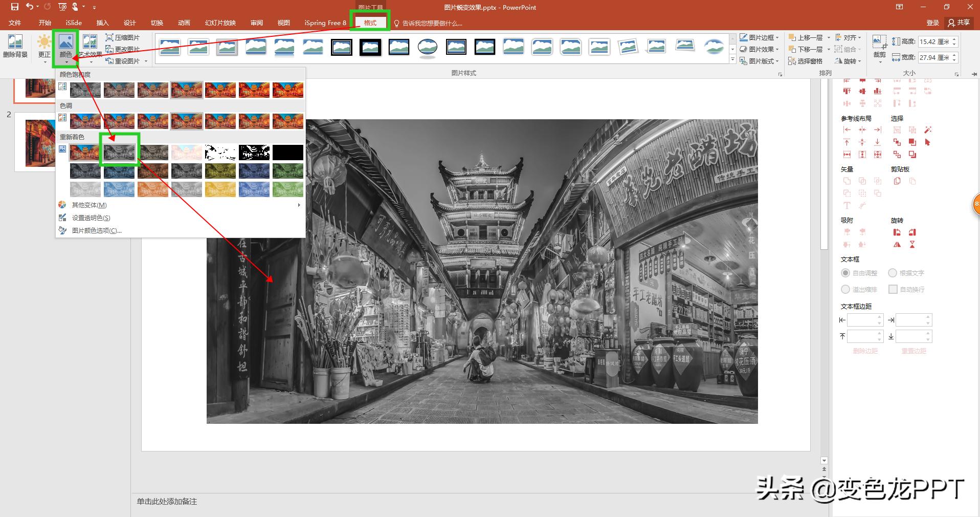Click the notes area 单击此处添加备注

point(167,502)
